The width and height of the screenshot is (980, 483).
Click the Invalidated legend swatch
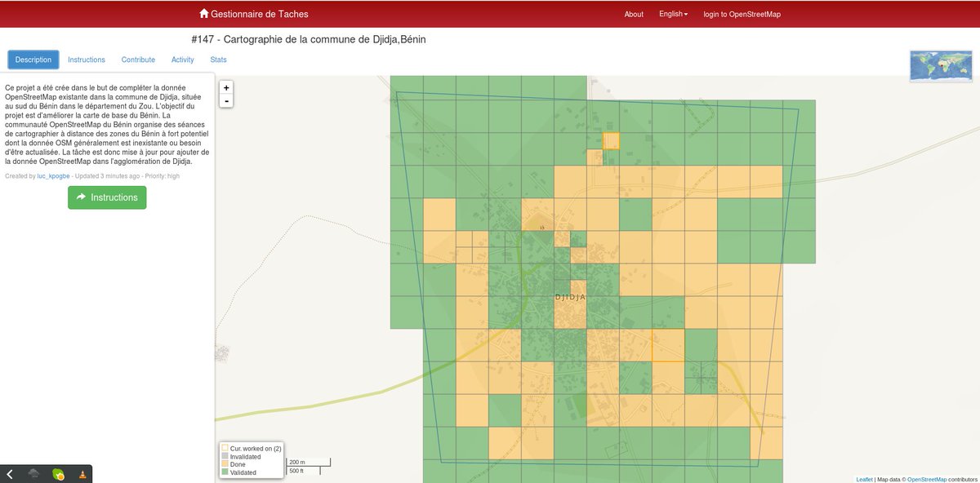coord(225,457)
